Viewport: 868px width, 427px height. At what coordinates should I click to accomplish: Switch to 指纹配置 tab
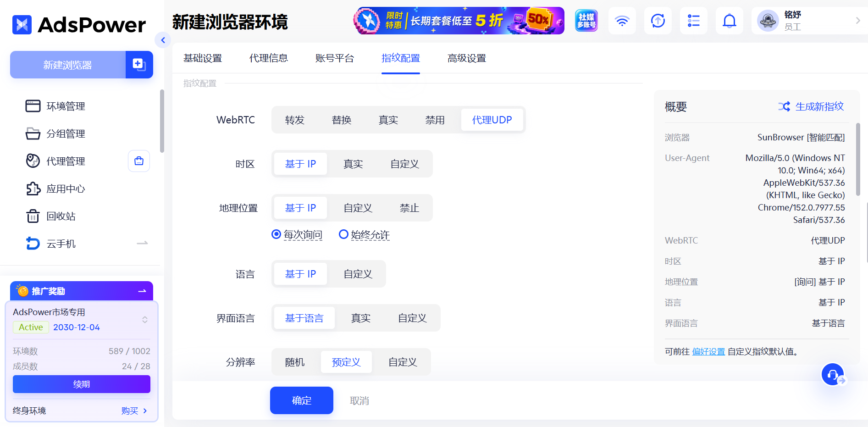(x=401, y=58)
